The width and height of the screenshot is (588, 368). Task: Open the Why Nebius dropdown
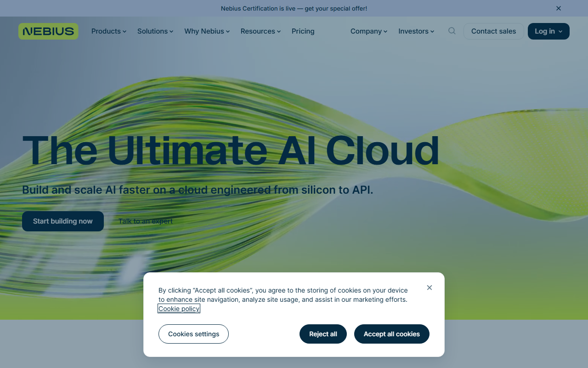click(x=207, y=31)
